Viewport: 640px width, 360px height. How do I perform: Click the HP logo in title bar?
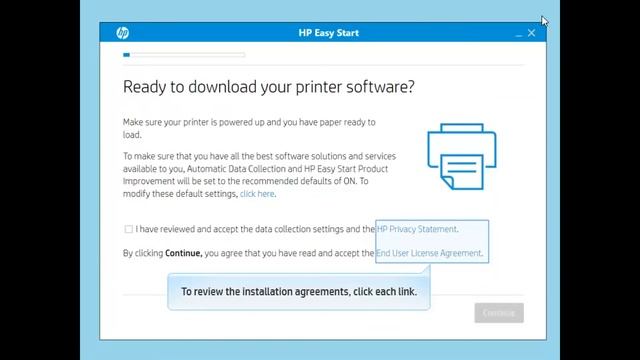pos(122,33)
